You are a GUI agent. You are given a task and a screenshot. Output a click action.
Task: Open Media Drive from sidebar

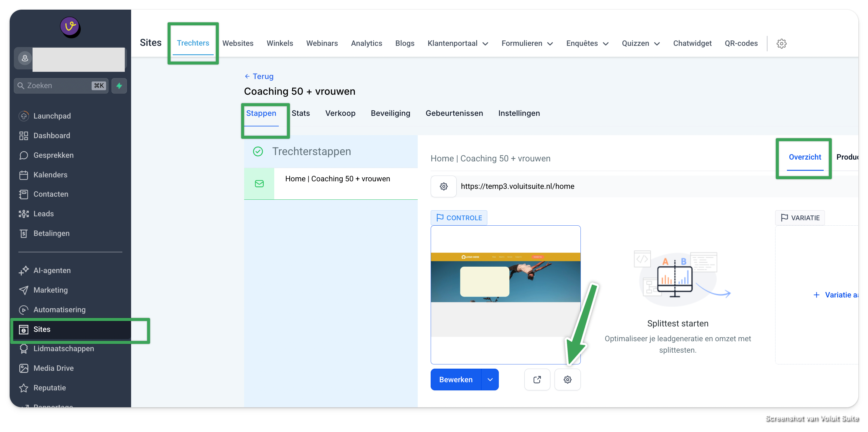click(x=53, y=368)
